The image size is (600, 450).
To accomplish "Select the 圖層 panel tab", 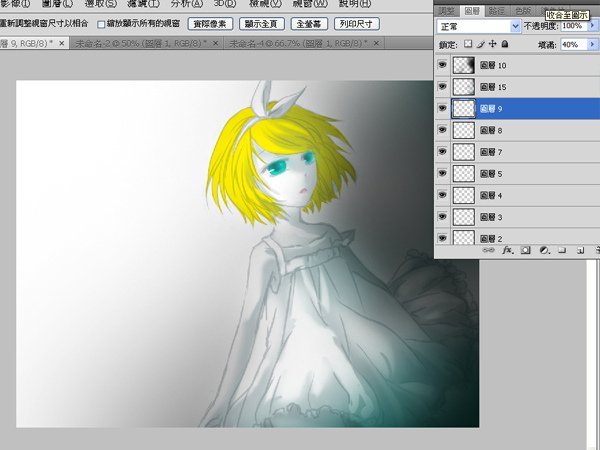I will point(472,11).
